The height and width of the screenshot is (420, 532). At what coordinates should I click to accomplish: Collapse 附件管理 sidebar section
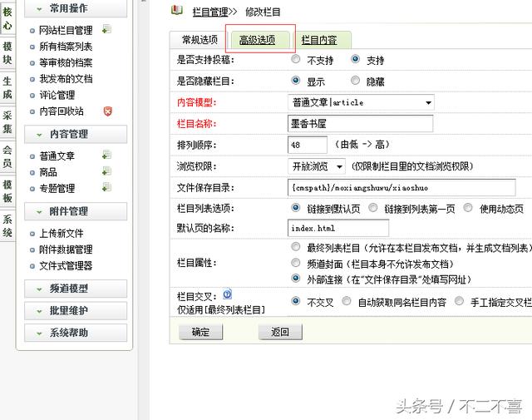pos(76,211)
